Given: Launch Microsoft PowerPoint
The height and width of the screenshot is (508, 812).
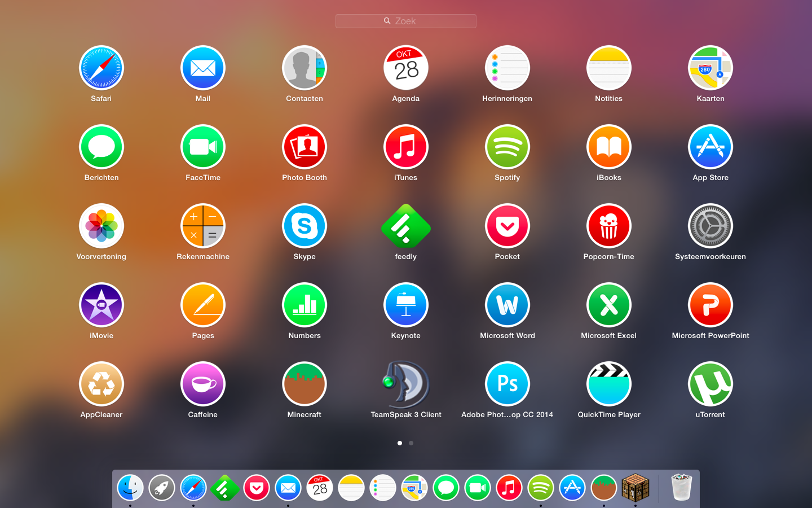Looking at the screenshot, I should click(710, 305).
